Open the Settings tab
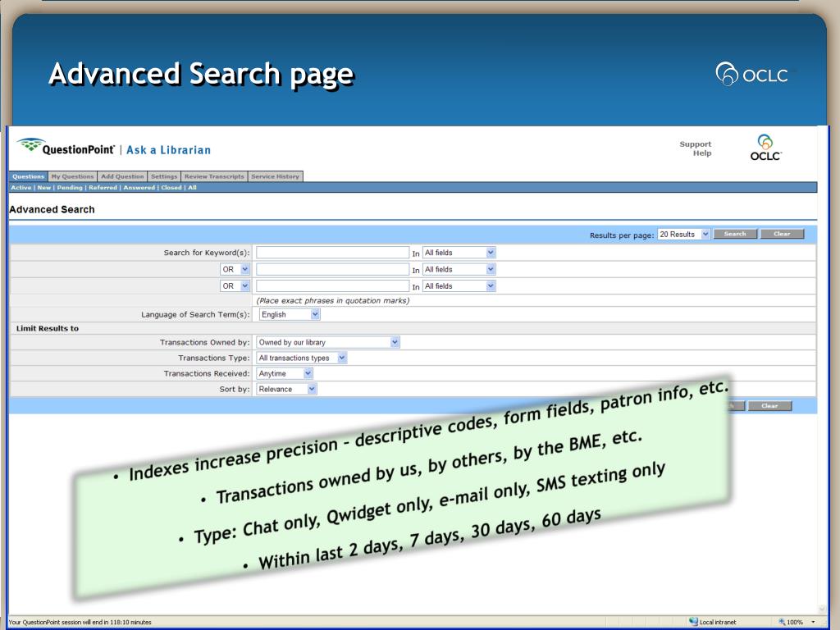 (x=164, y=176)
